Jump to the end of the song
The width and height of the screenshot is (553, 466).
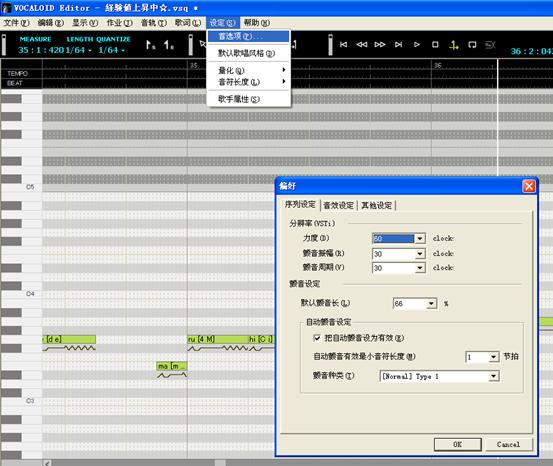coord(399,44)
